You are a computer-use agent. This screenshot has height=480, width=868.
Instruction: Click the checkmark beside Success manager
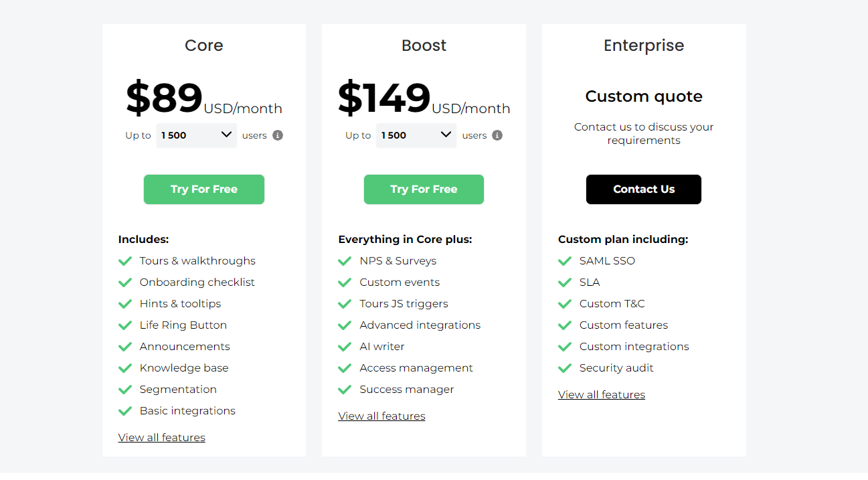[345, 389]
